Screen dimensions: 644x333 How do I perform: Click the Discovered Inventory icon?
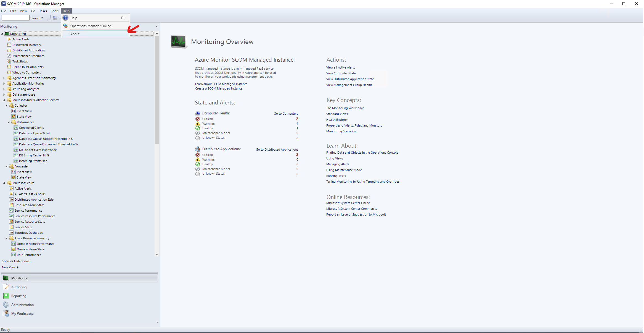click(x=9, y=44)
